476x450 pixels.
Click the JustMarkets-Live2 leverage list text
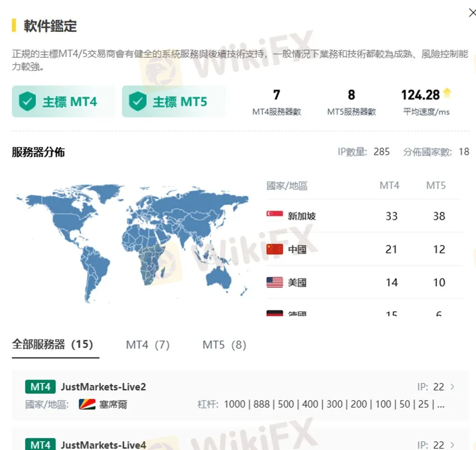tap(334, 404)
